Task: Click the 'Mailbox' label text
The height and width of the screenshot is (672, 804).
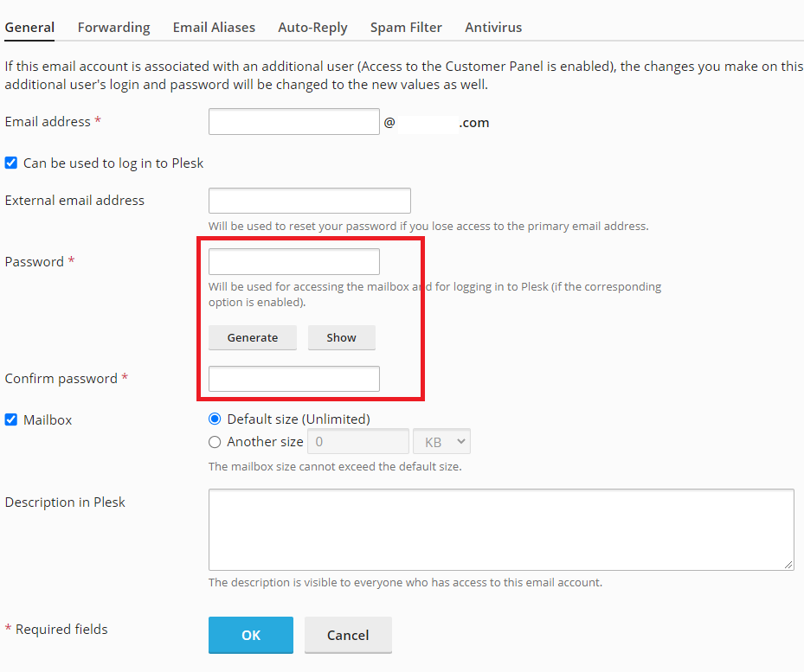Action: coord(48,419)
